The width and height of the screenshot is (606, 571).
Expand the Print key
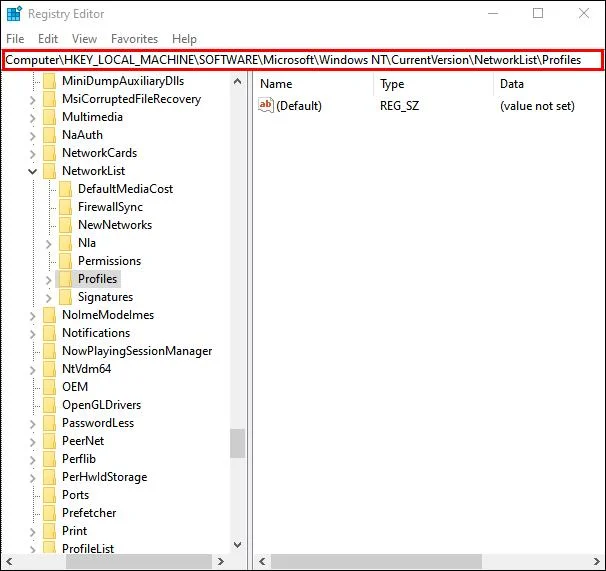pos(33,532)
